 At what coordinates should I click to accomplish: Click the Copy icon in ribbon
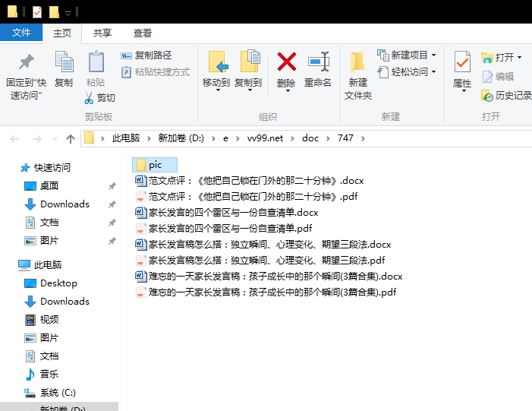[64, 62]
